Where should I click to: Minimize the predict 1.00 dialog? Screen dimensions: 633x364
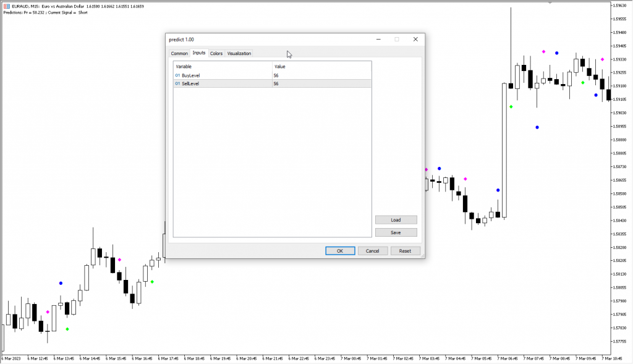pos(378,39)
